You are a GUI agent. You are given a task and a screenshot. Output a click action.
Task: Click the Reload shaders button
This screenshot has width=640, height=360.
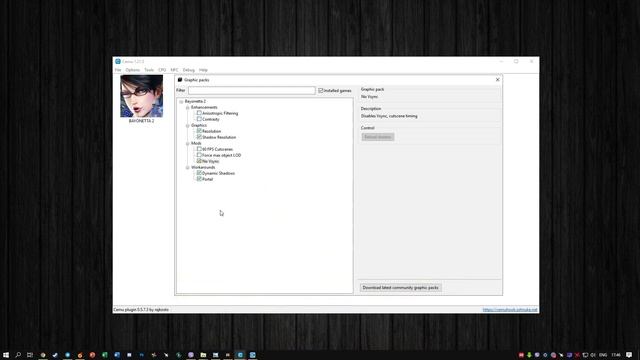coord(378,137)
